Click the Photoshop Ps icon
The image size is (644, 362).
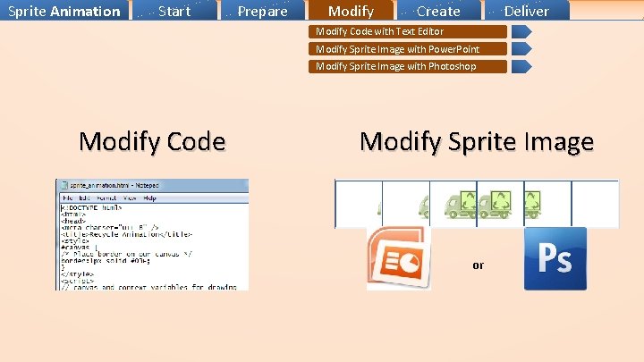555,258
